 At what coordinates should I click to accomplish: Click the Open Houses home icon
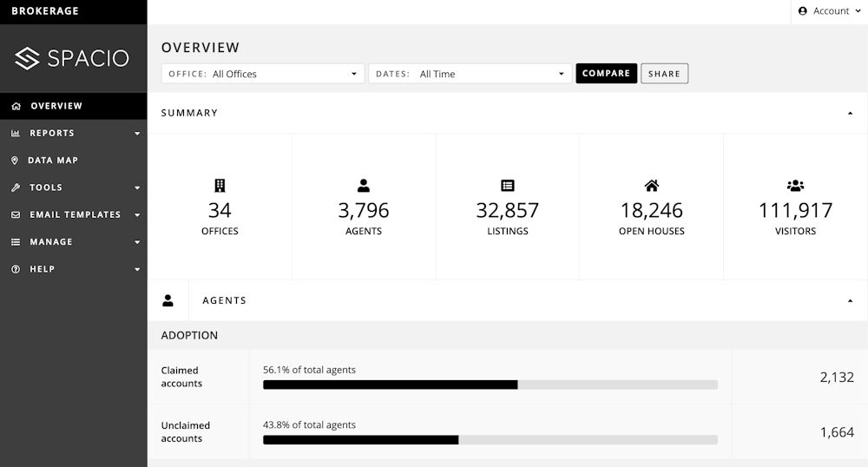pos(652,186)
